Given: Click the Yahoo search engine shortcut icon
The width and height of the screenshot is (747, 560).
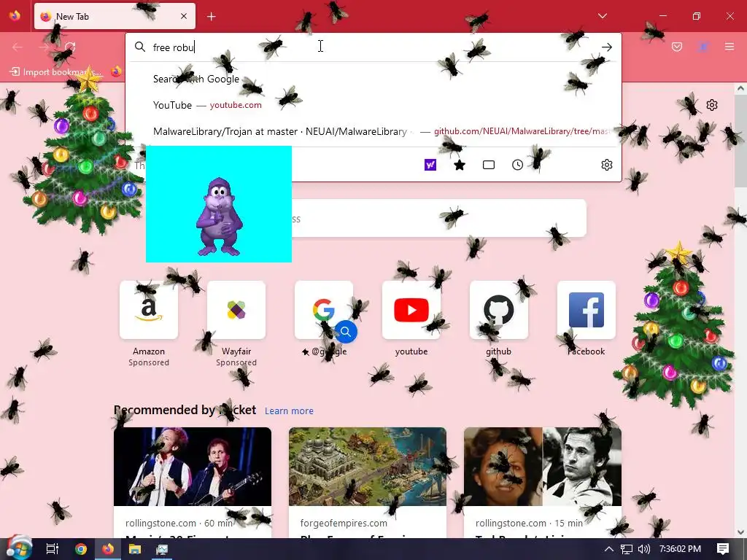Looking at the screenshot, I should click(x=430, y=165).
